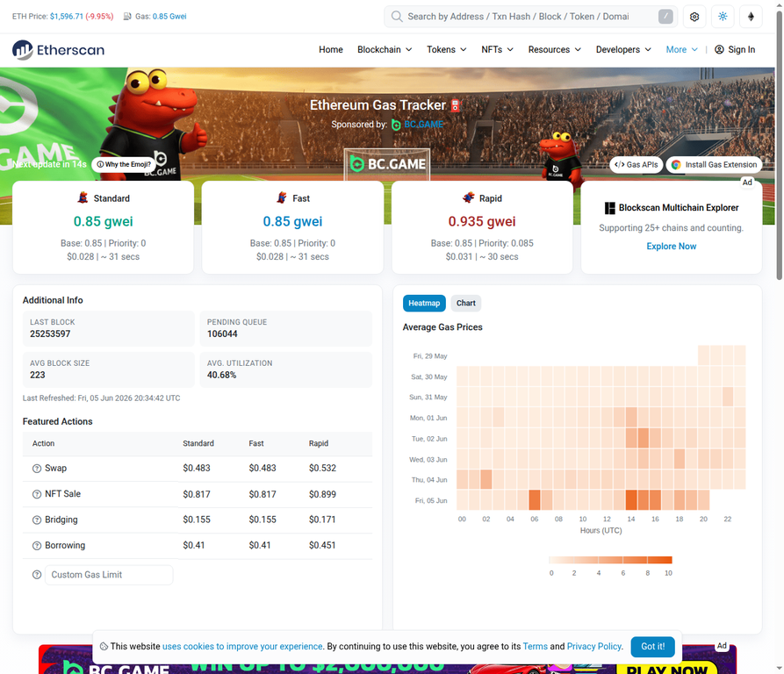The width and height of the screenshot is (784, 674).
Task: Click the Swap Rapid cost $0.532
Action: [x=322, y=468]
